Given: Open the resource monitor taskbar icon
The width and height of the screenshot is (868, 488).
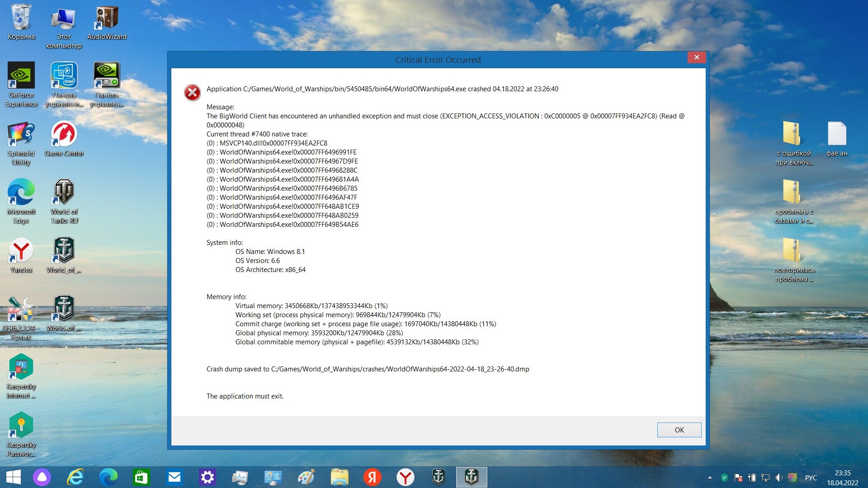Looking at the screenshot, I should click(x=240, y=477).
